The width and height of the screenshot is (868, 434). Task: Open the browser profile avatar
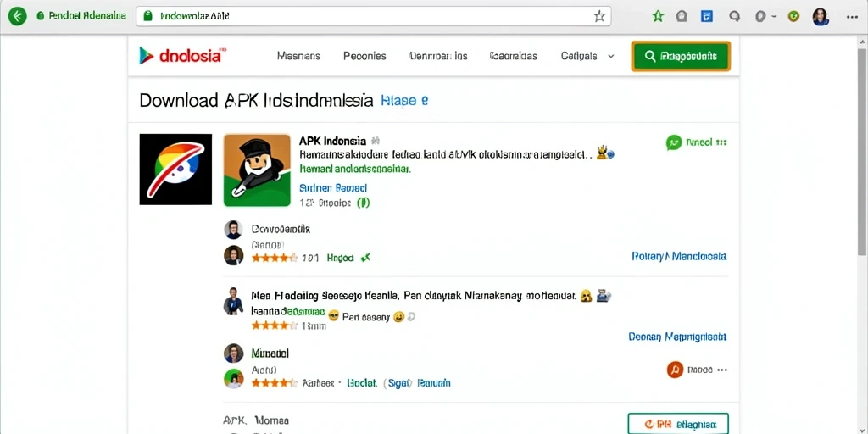pyautogui.click(x=821, y=17)
